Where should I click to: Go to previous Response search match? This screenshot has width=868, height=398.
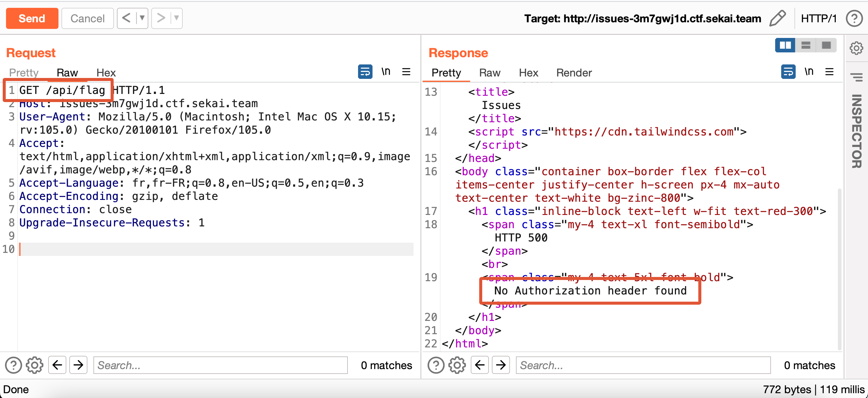(480, 365)
